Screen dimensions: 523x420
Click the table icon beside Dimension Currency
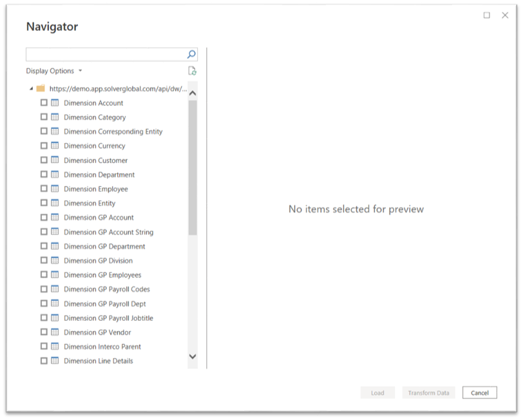point(55,146)
